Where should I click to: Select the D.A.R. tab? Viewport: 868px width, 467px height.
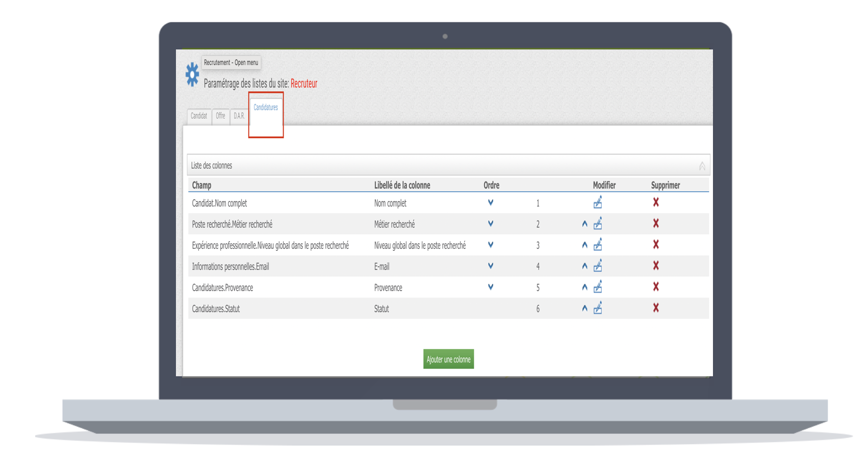[239, 116]
